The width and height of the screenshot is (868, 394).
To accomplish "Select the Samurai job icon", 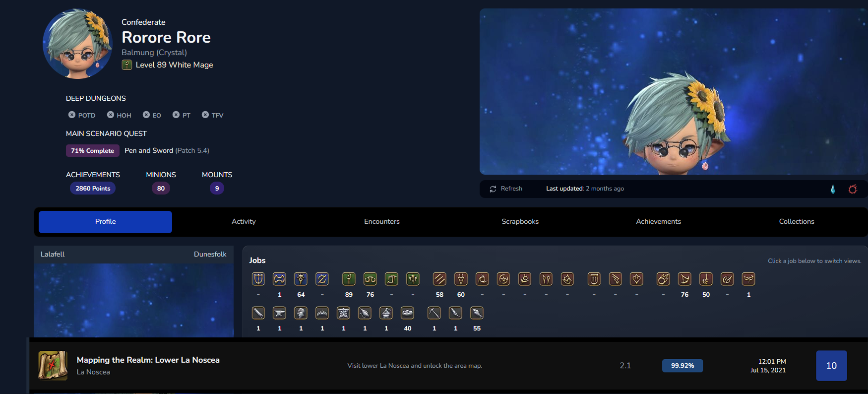I will 504,279.
